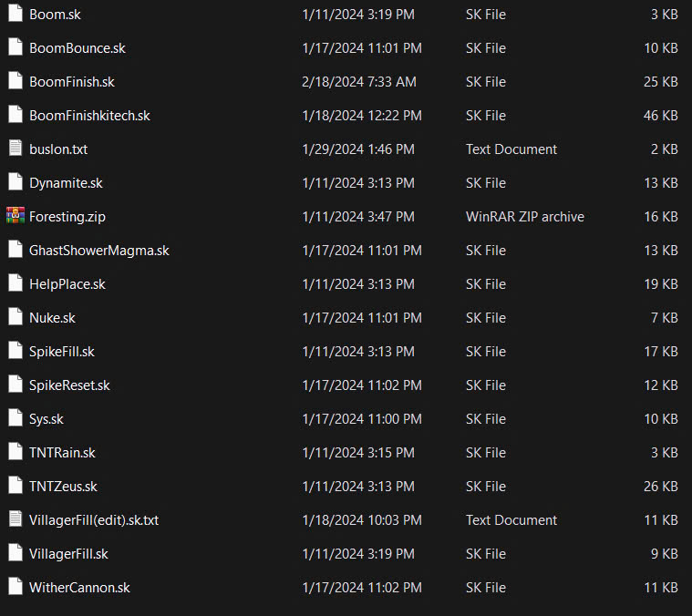The height and width of the screenshot is (616, 692).
Task: Click the Foresting.zip WinRAR archive icon
Action: coord(15,216)
